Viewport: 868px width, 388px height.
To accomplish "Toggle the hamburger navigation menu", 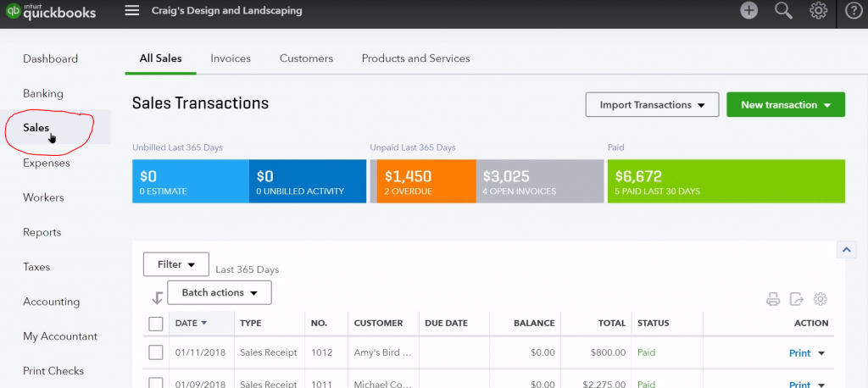I will [x=131, y=11].
